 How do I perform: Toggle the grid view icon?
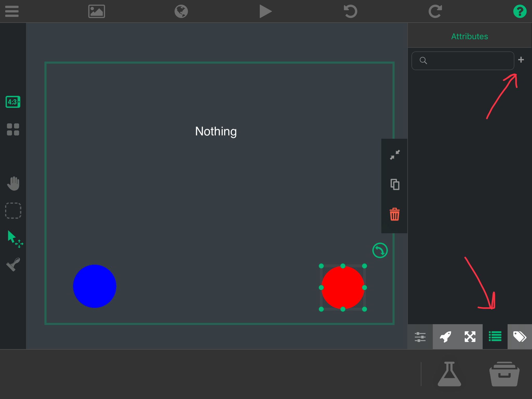click(13, 129)
